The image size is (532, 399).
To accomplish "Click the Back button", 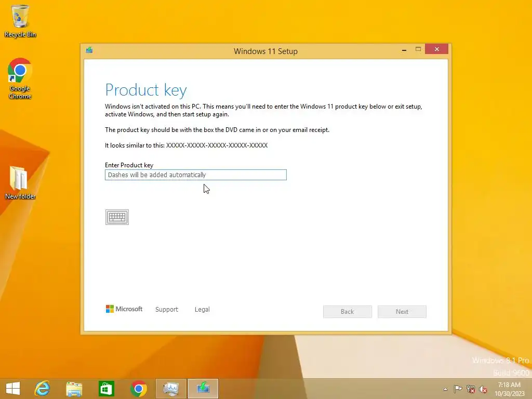I will pos(348,312).
